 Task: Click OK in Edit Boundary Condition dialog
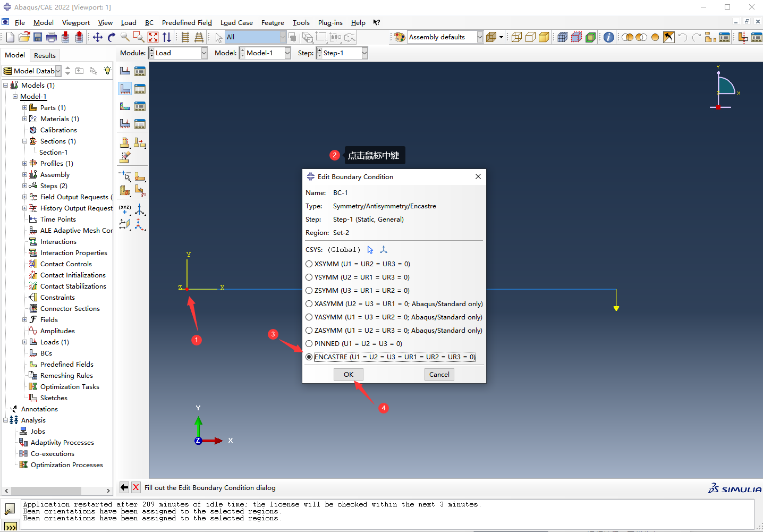tap(349, 375)
